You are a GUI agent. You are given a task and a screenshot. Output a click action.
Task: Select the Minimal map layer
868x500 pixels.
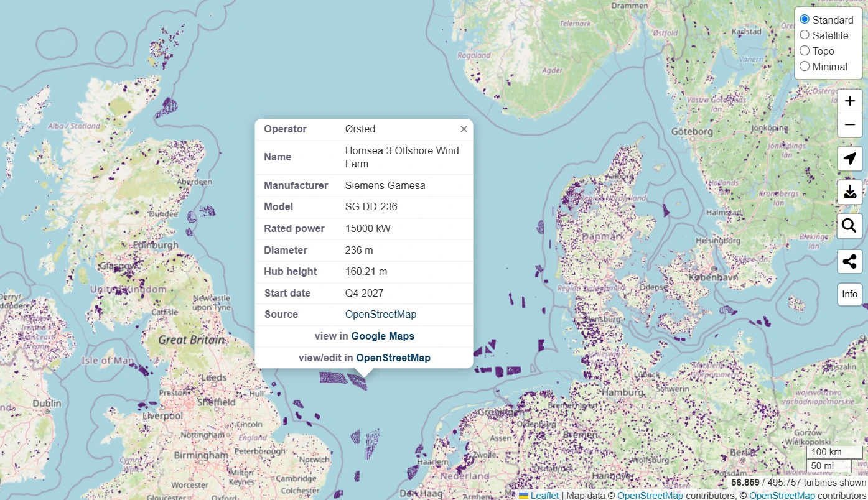[805, 66]
